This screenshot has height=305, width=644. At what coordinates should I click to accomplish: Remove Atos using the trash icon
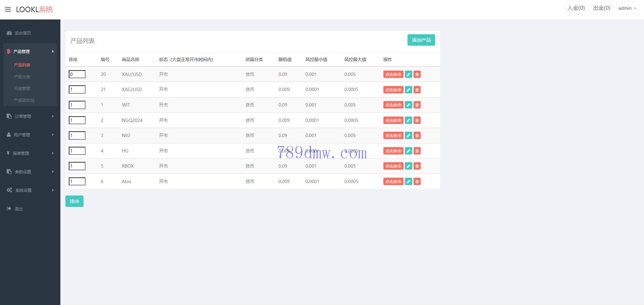417,182
